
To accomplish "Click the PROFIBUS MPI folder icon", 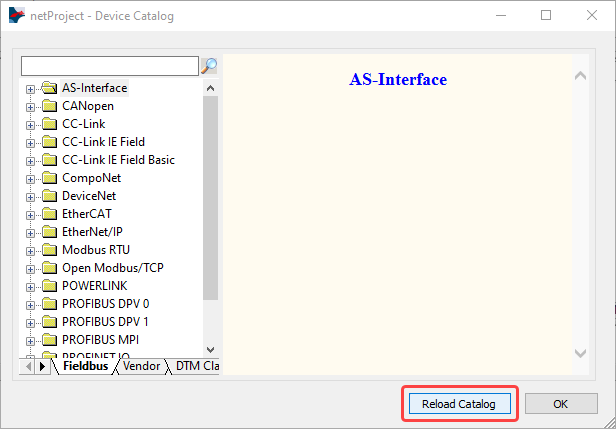I will (49, 340).
